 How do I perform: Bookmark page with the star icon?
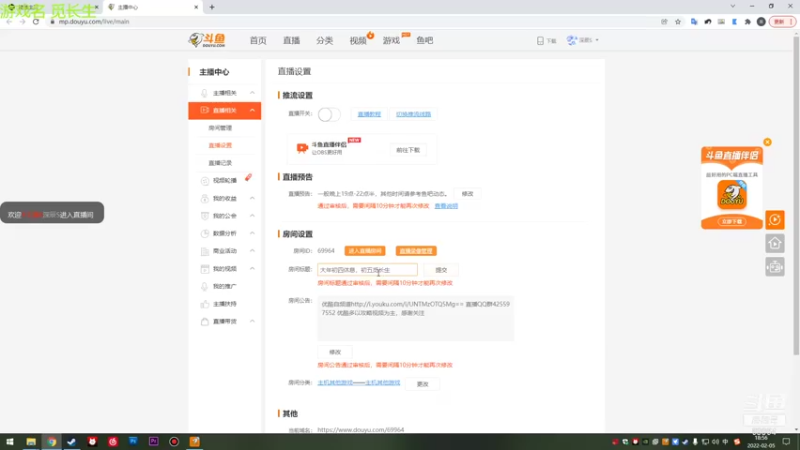pos(678,21)
